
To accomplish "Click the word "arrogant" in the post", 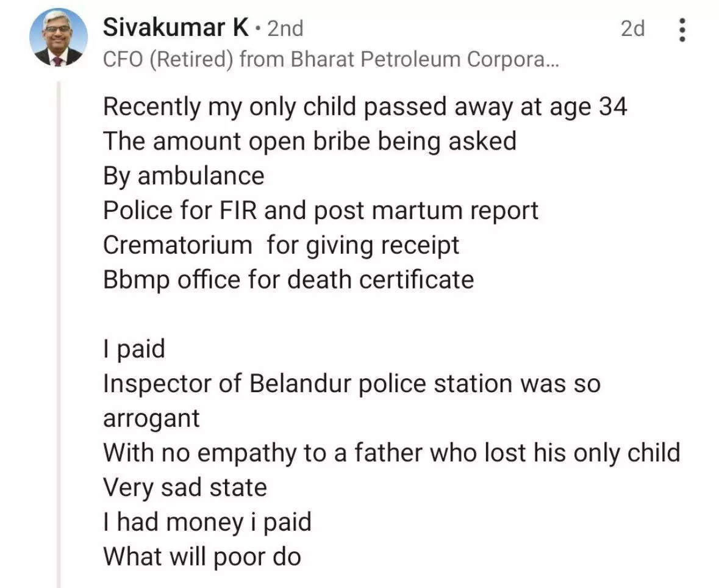I will coord(151,418).
